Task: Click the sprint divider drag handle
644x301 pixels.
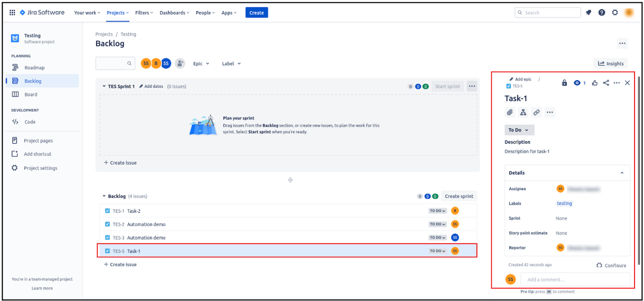Action: (290, 180)
